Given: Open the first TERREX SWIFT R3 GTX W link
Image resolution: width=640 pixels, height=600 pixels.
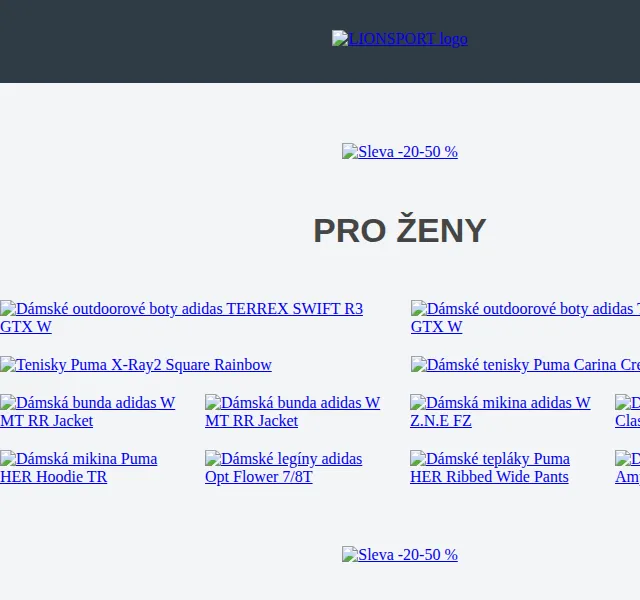Looking at the screenshot, I should point(182,318).
